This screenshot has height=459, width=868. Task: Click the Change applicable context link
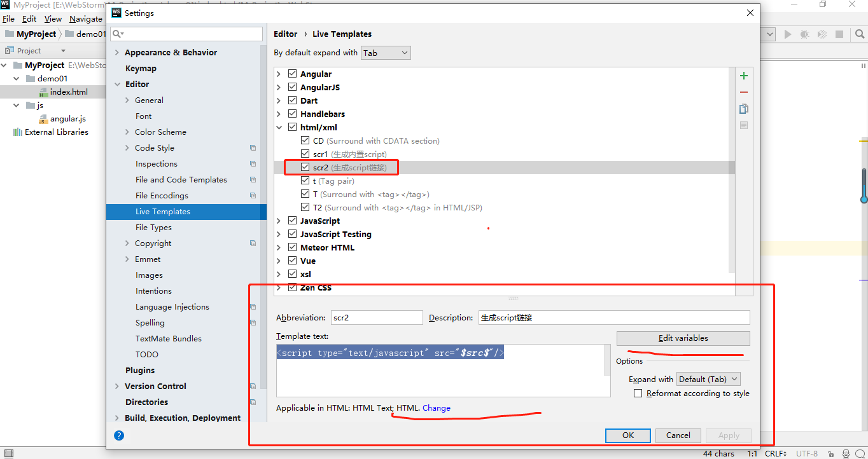coord(437,408)
